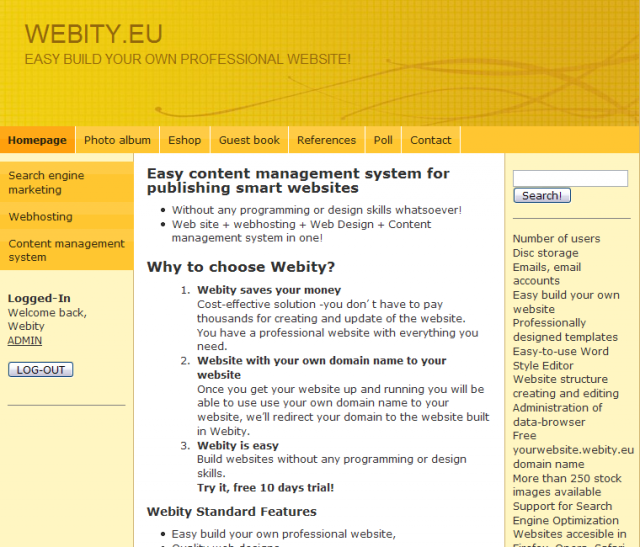Click 'Free yourwebsite.webity.eu domain name' text

point(573,450)
